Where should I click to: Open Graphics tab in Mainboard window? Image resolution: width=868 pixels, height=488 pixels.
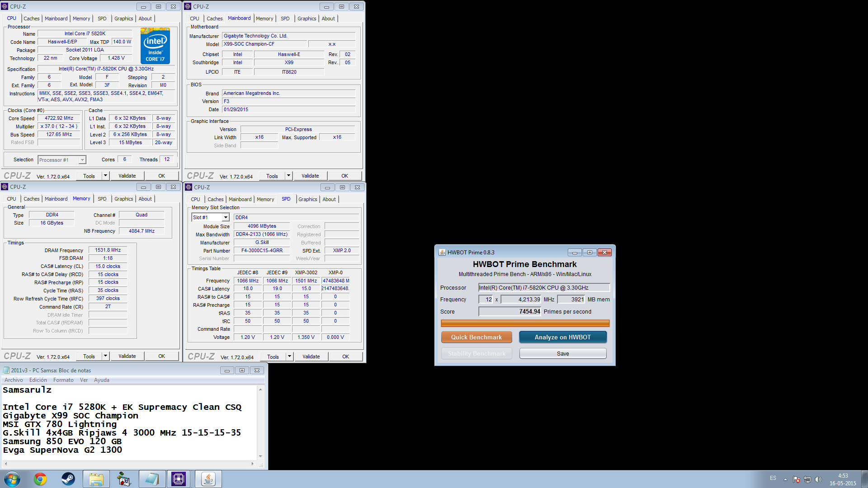click(307, 19)
